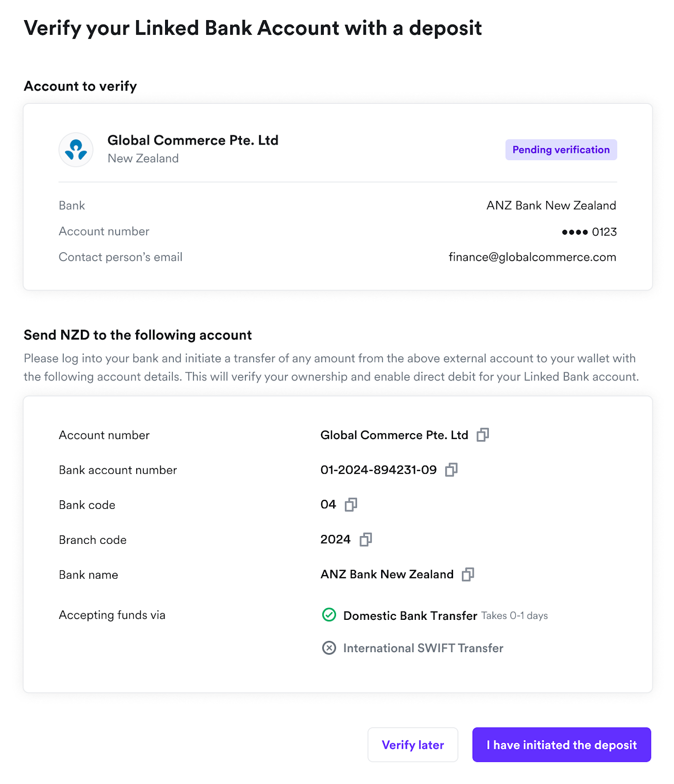Copy the branch code 2024
The image size is (674, 784).
[365, 539]
